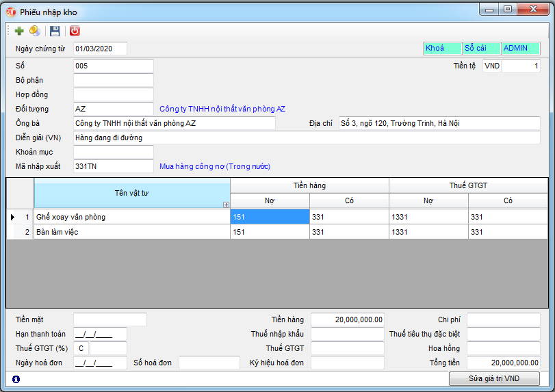The height and width of the screenshot is (392, 555).
Task: Click the Sổ cái status indicator
Action: point(481,48)
